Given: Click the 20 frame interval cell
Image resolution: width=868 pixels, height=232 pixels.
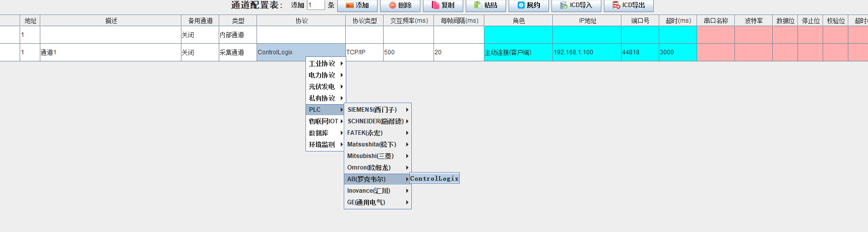Looking at the screenshot, I should [459, 52].
